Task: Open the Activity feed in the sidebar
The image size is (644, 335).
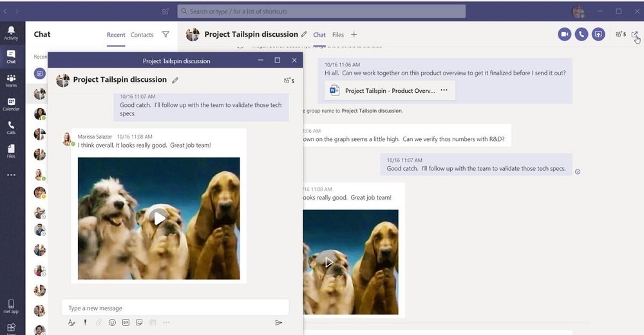Action: point(11,33)
